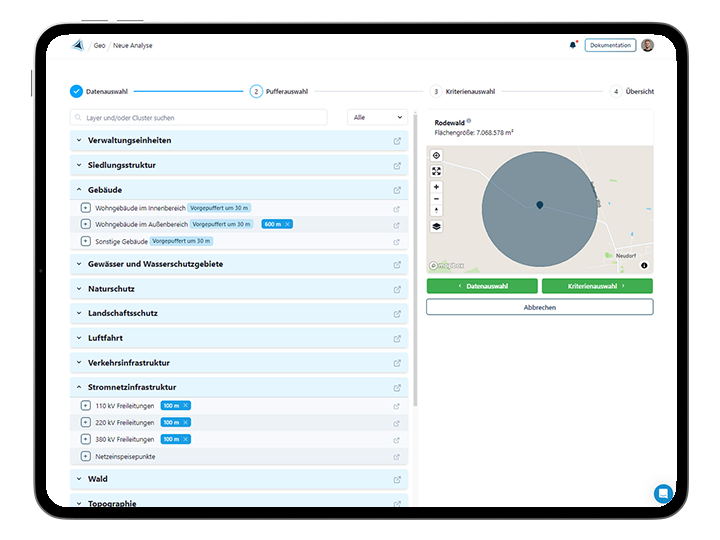The image size is (720, 540).
Task: Collapse the Stromnetzinfrastruktur cluster
Action: tap(79, 387)
